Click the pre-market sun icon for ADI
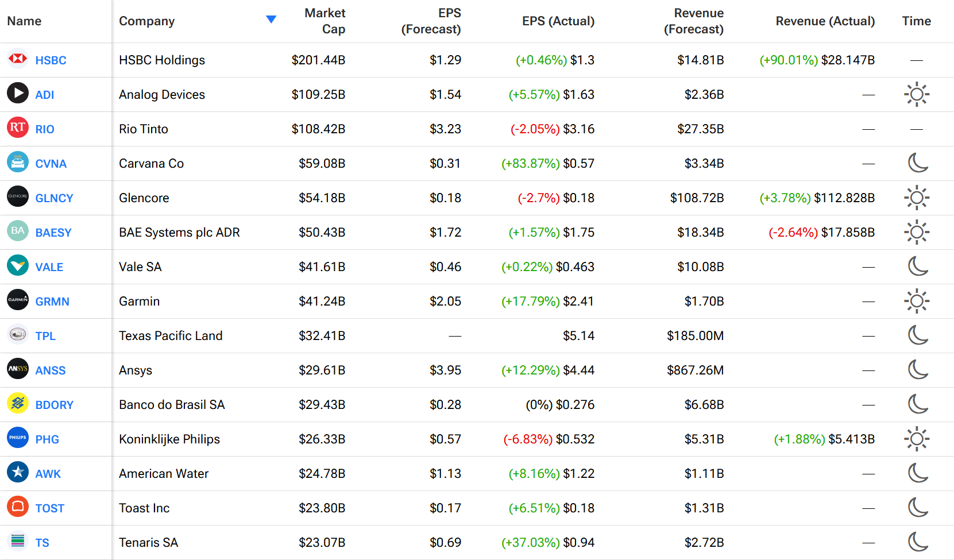The image size is (954, 560). point(917,94)
